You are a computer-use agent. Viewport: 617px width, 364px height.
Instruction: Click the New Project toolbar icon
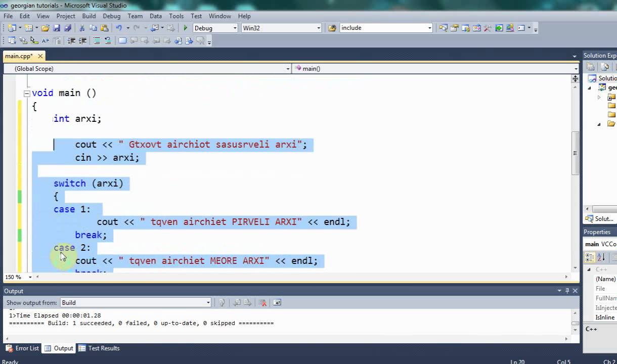click(12, 28)
